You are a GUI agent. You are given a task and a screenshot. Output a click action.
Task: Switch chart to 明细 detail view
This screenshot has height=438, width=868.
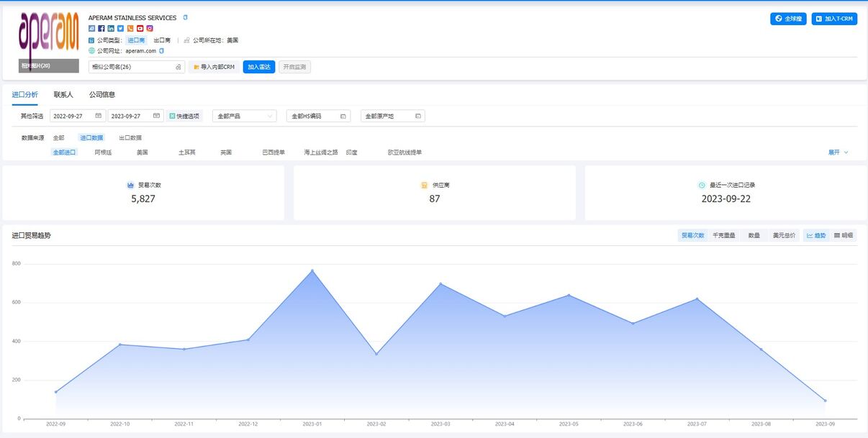click(x=844, y=235)
